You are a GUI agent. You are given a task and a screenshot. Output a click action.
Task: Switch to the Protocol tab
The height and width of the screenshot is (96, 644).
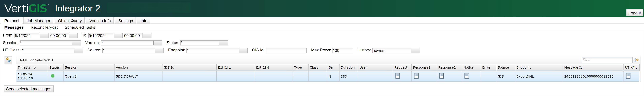pos(12,21)
